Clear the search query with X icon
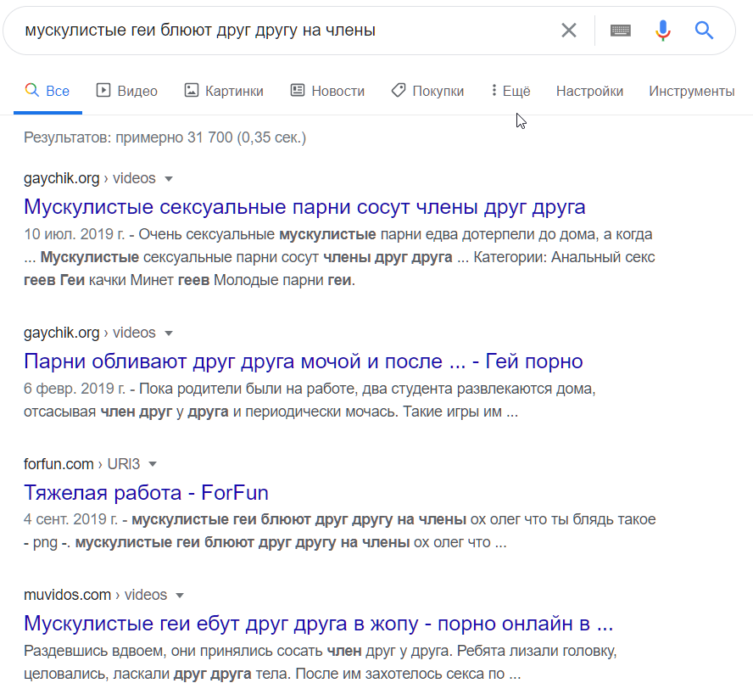753x700 pixels. [x=568, y=31]
